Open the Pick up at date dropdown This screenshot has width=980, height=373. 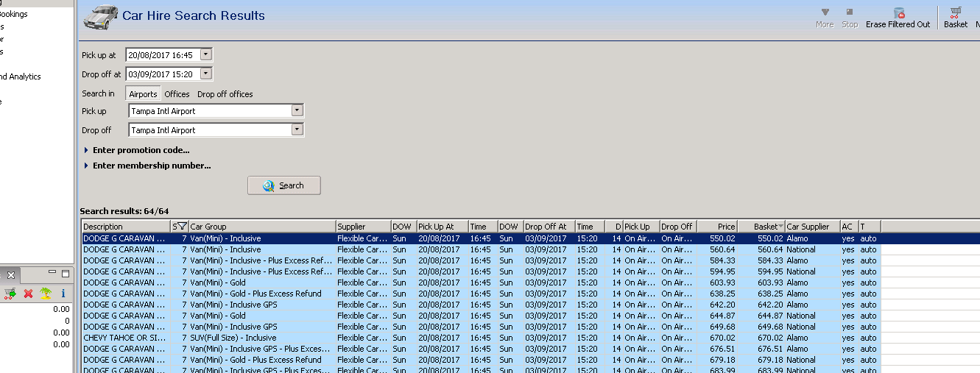[x=205, y=54]
